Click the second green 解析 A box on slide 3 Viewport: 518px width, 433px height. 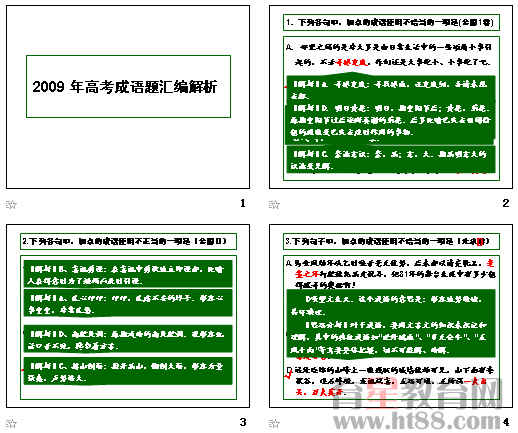[x=128, y=303]
